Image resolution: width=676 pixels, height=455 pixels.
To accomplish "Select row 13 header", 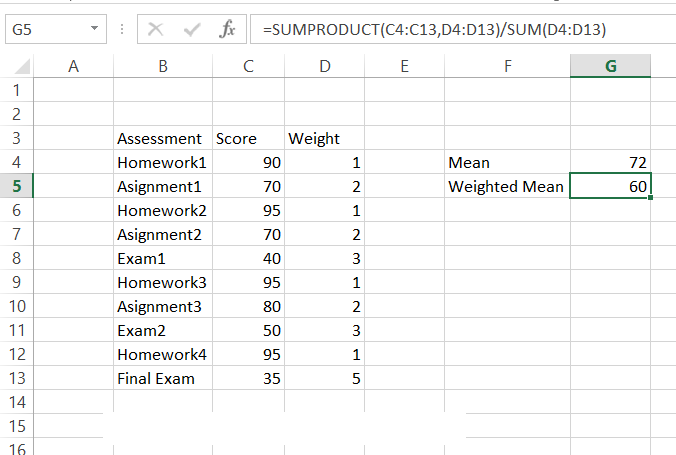I will tap(16, 378).
